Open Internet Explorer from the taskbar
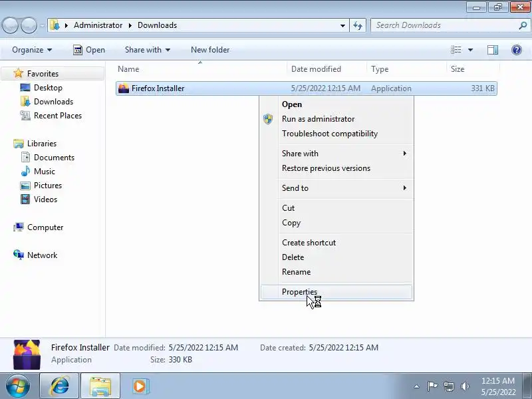This screenshot has height=399, width=532. (x=60, y=386)
